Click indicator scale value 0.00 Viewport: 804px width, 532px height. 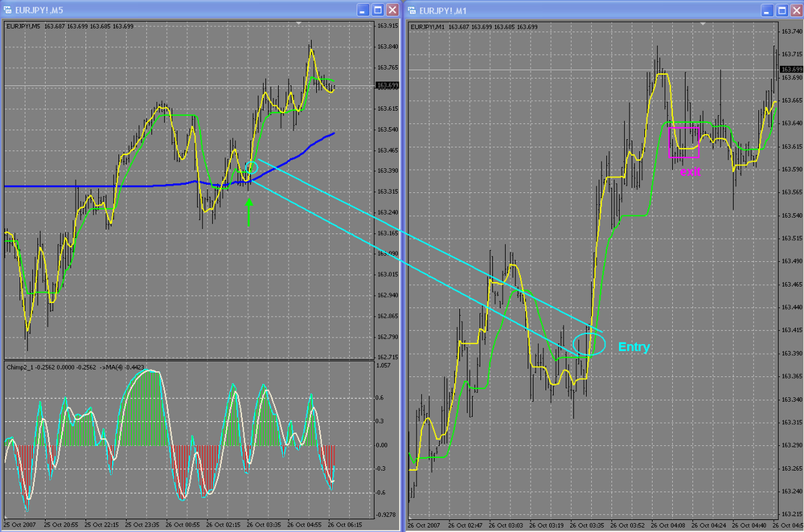pyautogui.click(x=382, y=445)
